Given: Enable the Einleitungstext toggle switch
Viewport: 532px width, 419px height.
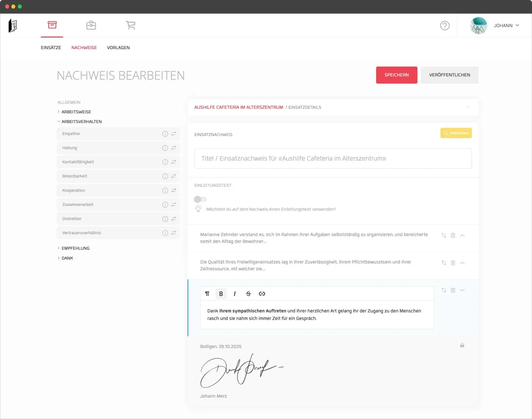Looking at the screenshot, I should click(x=200, y=199).
